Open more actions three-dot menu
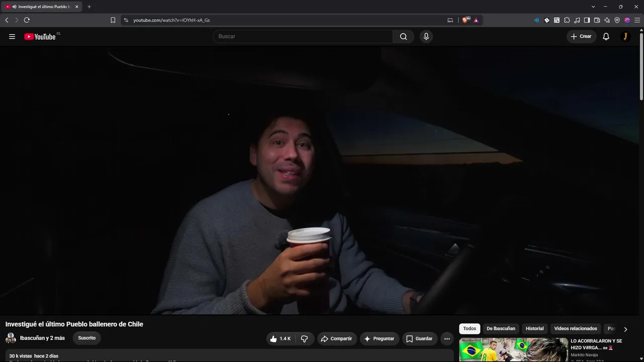 (447, 339)
